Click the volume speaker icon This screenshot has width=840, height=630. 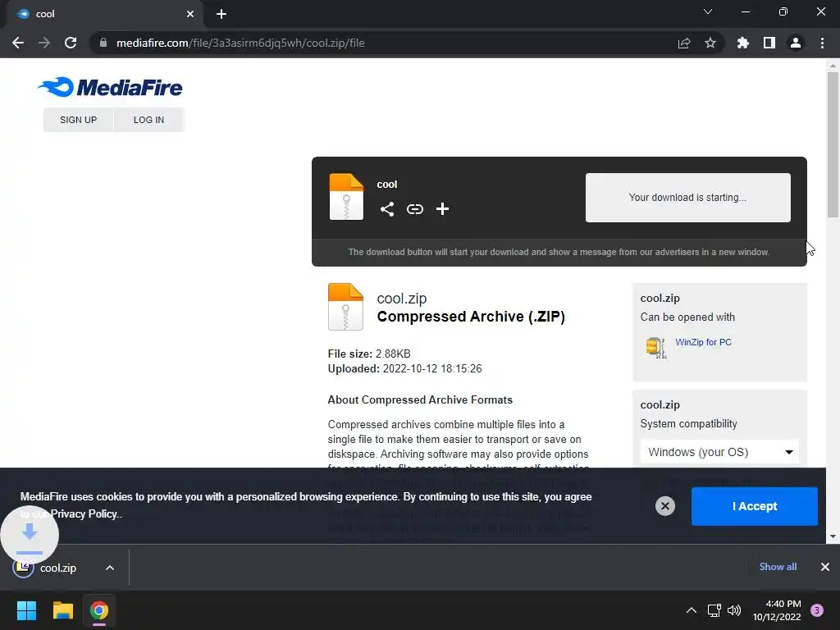pyautogui.click(x=734, y=610)
